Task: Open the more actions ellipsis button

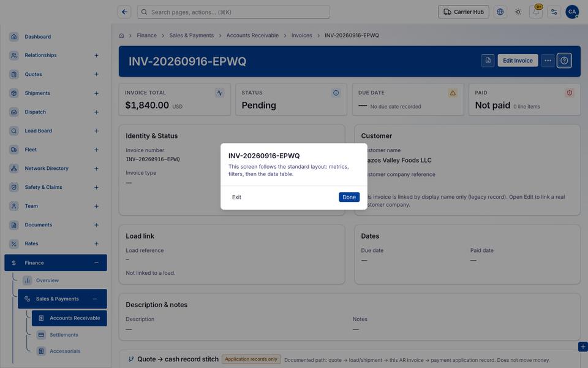Action: [548, 61]
